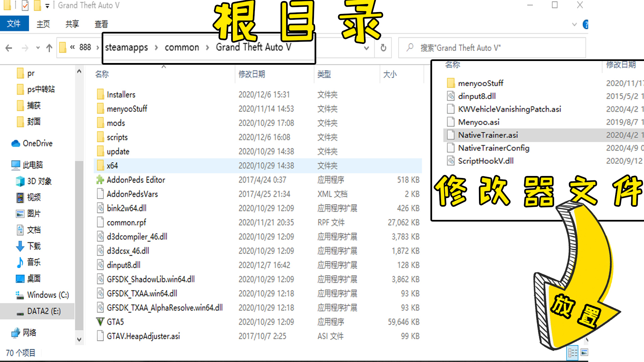Click the bink2w64.dll file icon
Viewport: 644px width, 362px height.
pos(100,208)
